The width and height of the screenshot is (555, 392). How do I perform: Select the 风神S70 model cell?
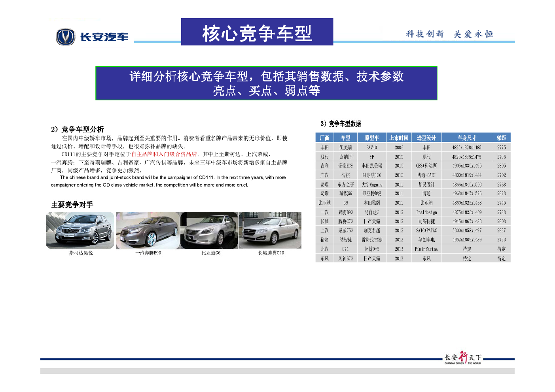point(345,258)
